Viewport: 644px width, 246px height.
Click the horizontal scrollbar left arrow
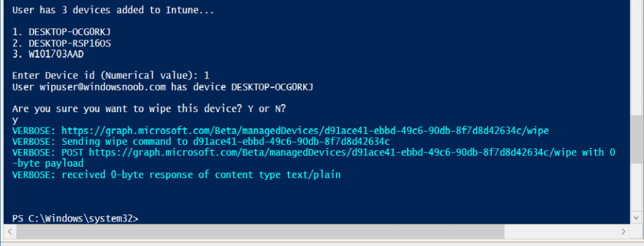click(9, 232)
